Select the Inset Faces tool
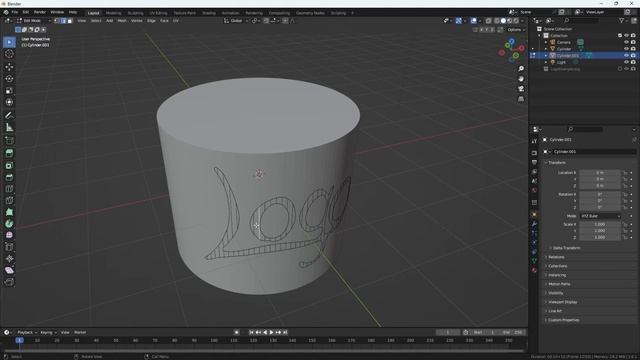640x360 pixels. (x=9, y=165)
